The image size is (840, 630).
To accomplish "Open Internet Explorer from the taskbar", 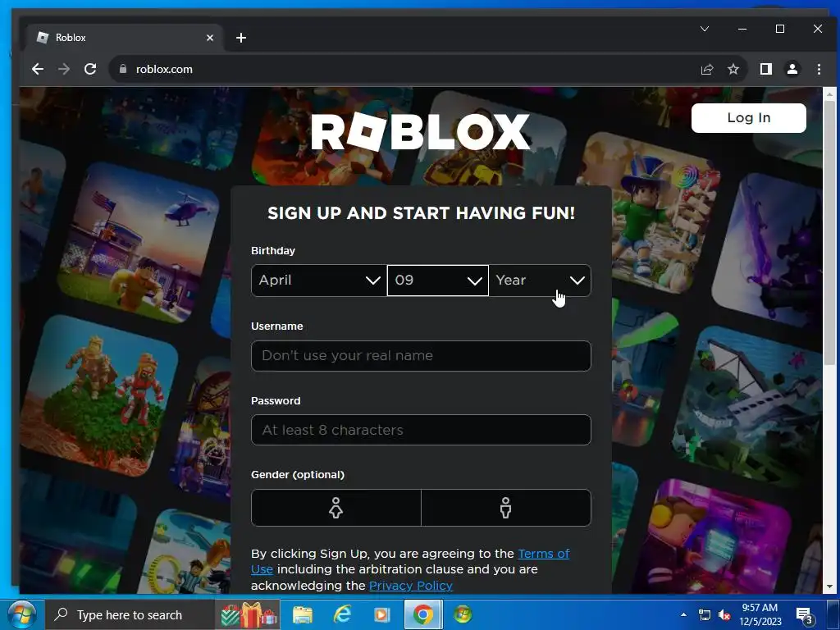I will point(342,615).
